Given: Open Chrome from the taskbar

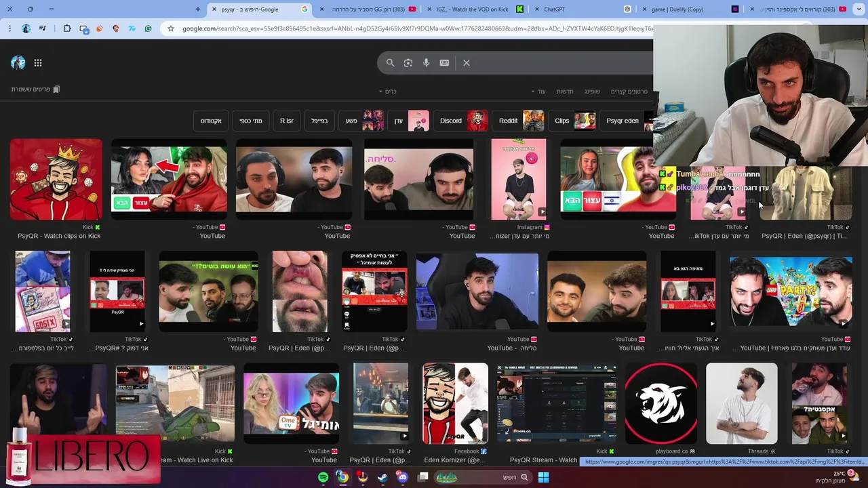Looking at the screenshot, I should click(343, 477).
